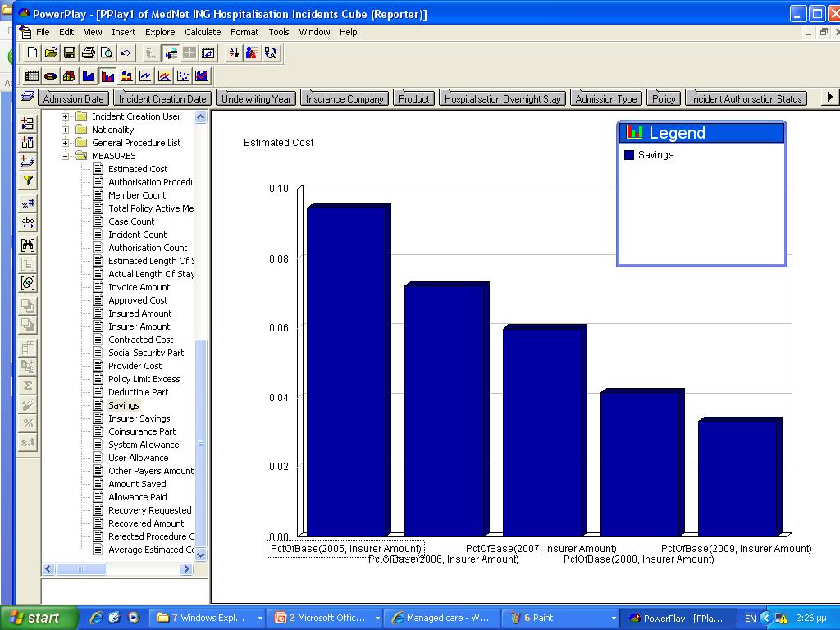The image size is (840, 630).
Task: Select the single line chart display icon
Action: [x=144, y=76]
